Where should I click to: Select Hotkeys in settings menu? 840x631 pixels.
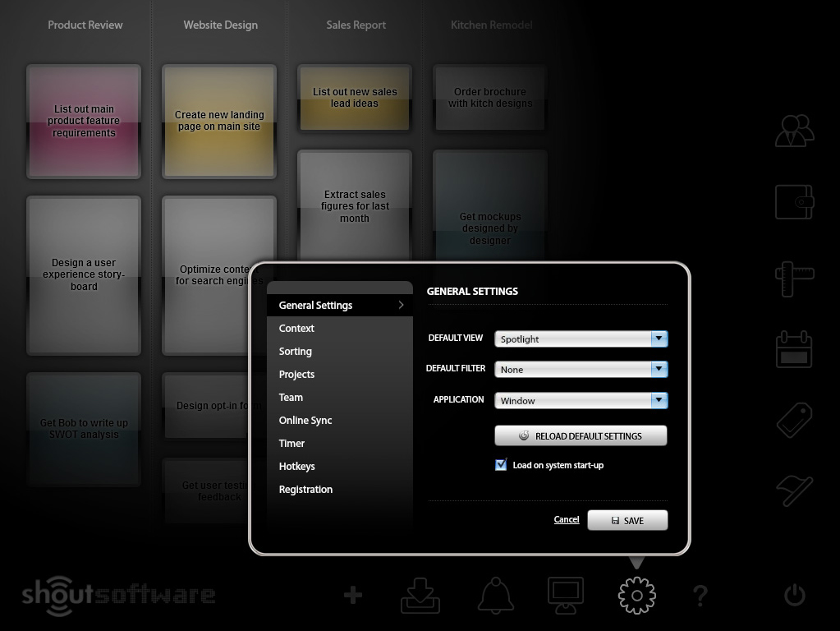(296, 467)
